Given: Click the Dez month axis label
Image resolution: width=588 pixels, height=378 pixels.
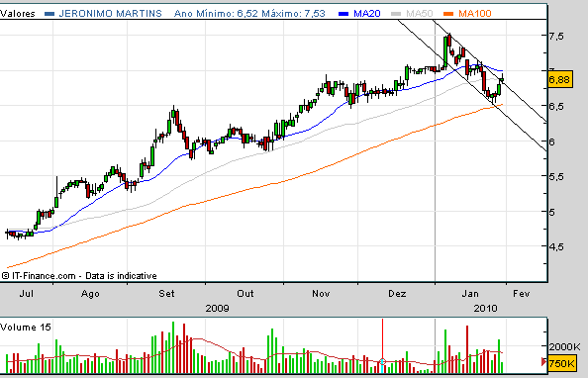Looking at the screenshot, I should coord(397,294).
